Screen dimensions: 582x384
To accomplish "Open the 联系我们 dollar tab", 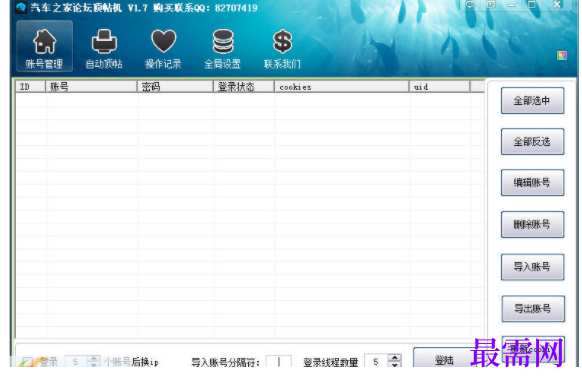I will tap(282, 48).
